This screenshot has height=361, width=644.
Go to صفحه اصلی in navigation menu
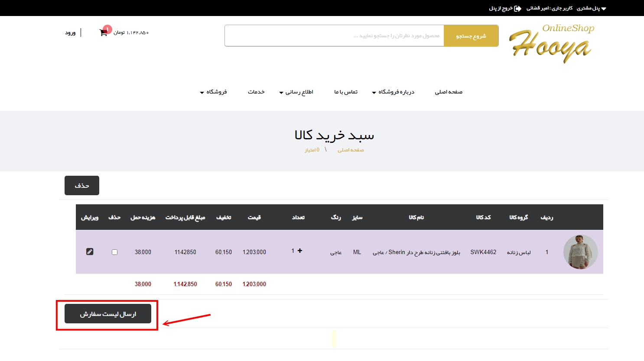(449, 92)
